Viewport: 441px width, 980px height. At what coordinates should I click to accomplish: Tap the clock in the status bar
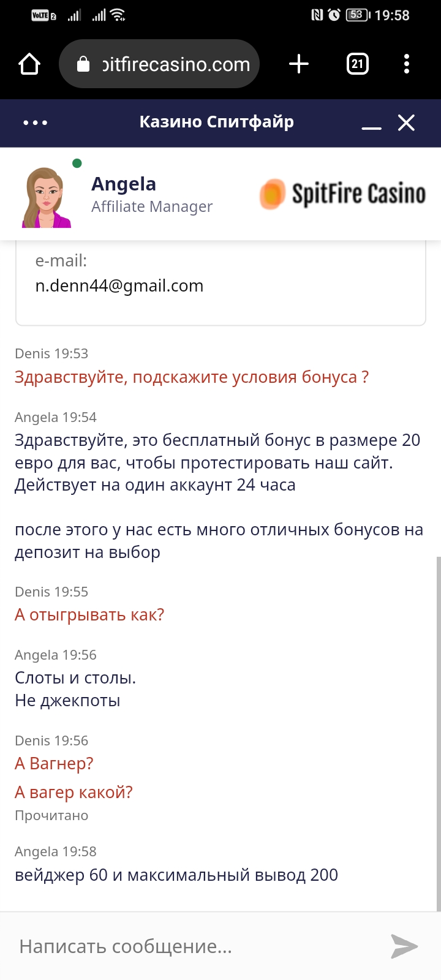tap(392, 15)
